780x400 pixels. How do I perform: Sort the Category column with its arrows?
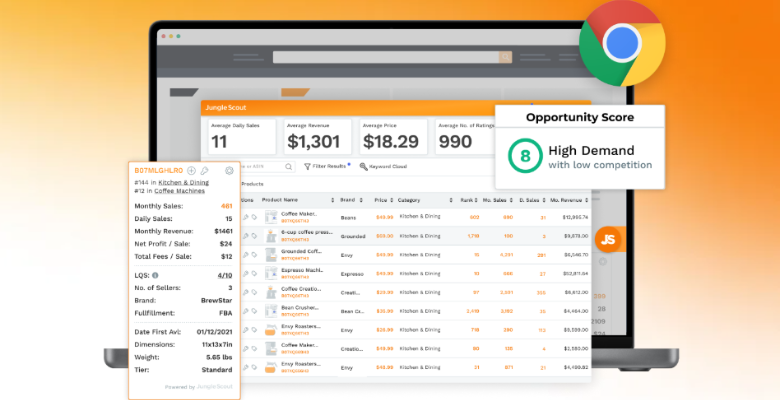451,200
